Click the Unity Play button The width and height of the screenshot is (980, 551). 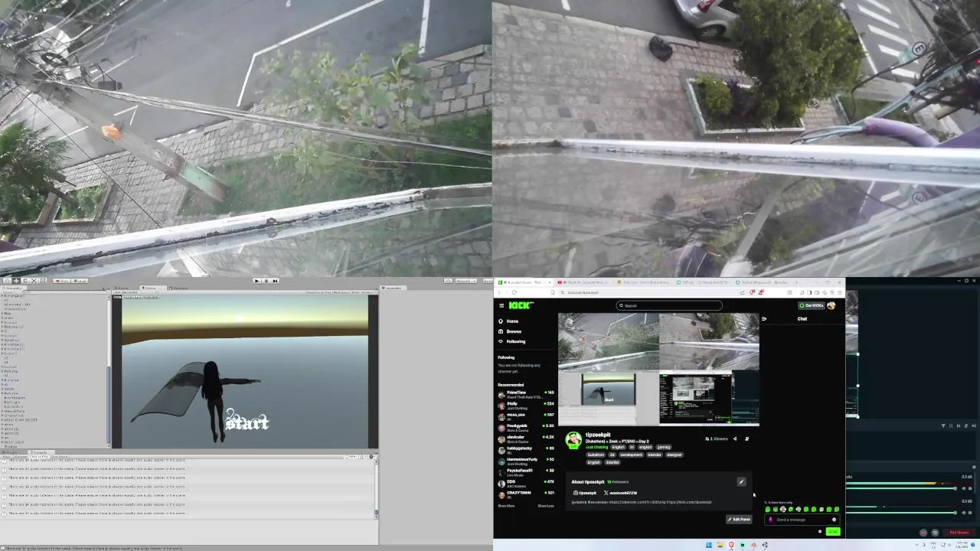[x=256, y=281]
